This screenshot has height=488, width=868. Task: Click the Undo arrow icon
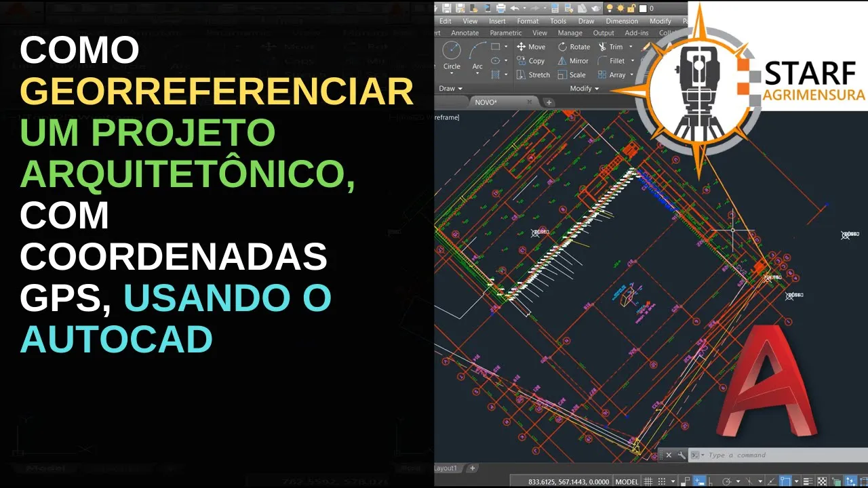pos(515,8)
